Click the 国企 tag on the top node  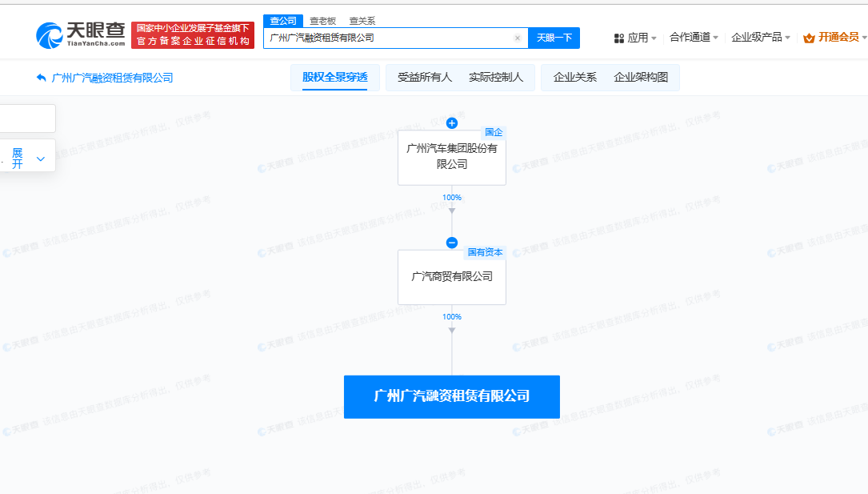[x=494, y=132]
